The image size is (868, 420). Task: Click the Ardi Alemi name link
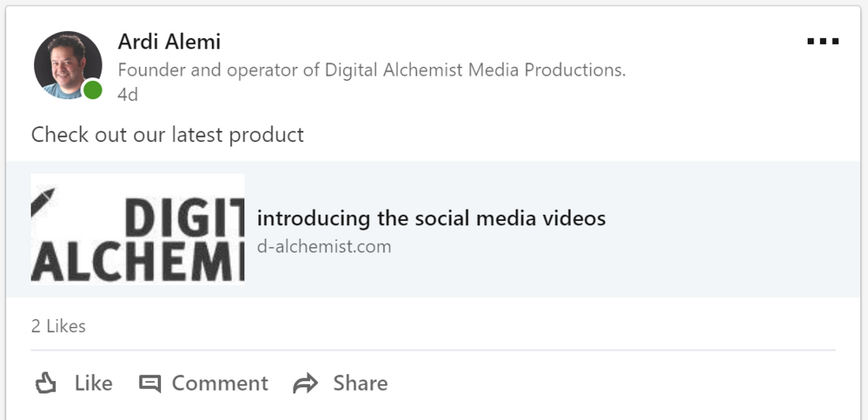pyautogui.click(x=169, y=42)
